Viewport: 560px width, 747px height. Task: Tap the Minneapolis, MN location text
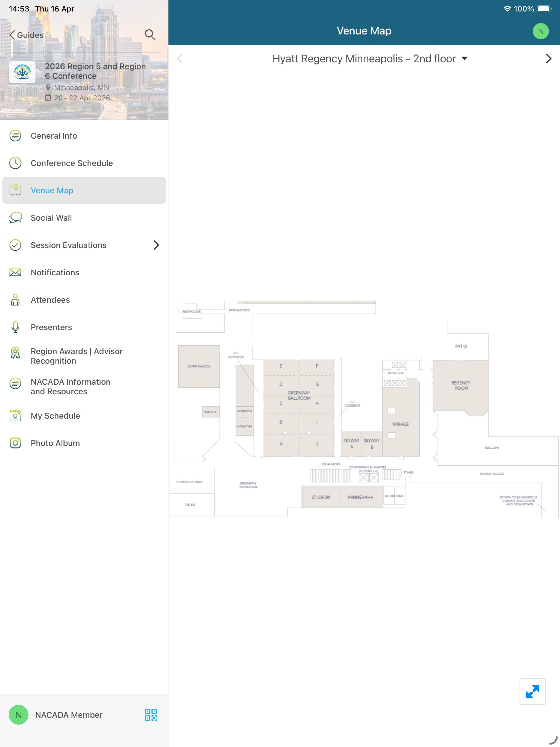tap(81, 87)
